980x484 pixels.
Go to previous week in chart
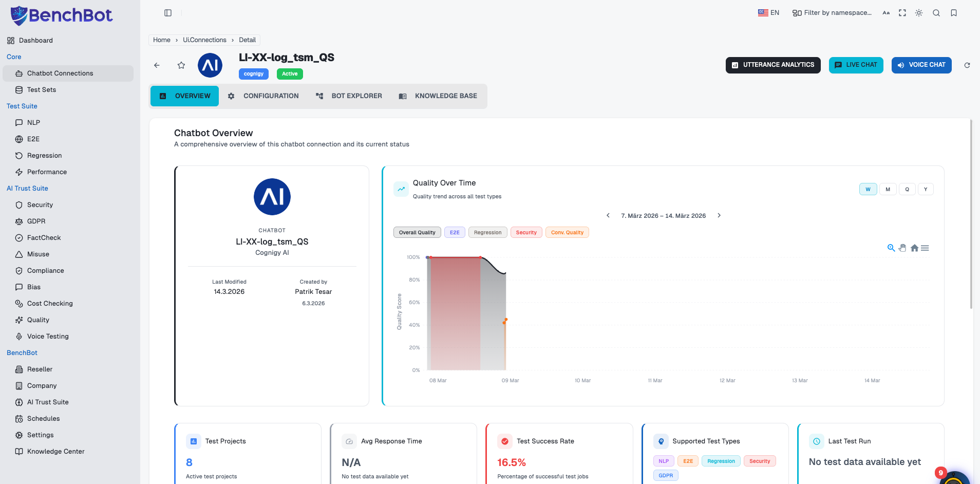608,215
